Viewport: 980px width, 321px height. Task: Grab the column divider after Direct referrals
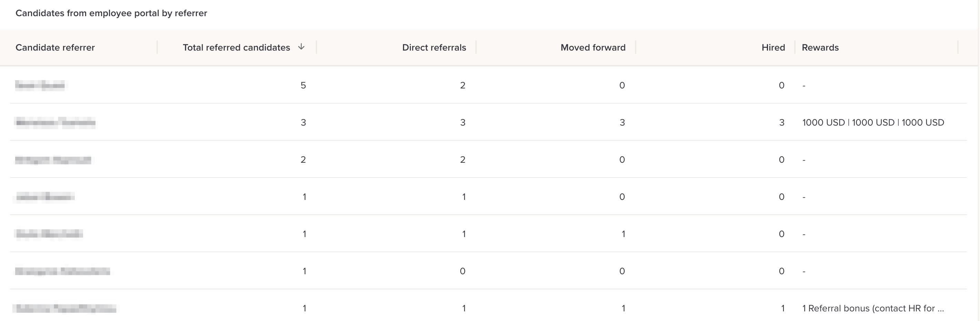coord(476,47)
